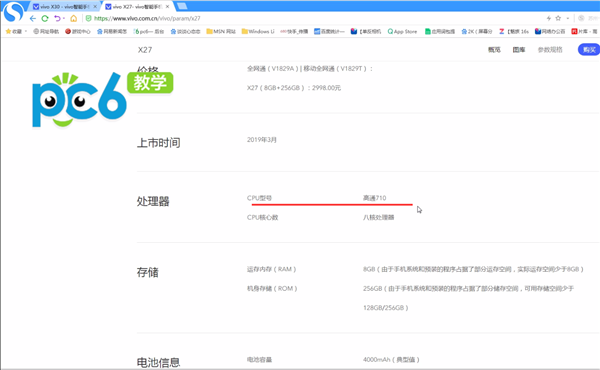This screenshot has width=600, height=370.
Task: Open the 网址导航 bookmark
Action: [46, 31]
